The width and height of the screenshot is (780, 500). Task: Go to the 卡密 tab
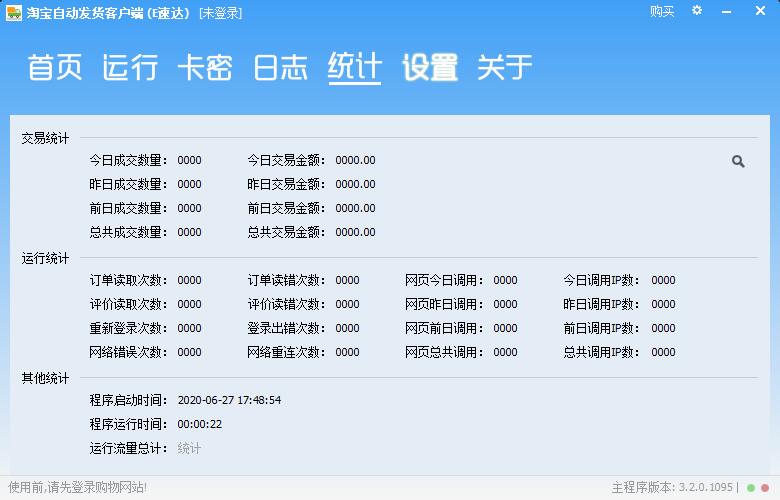pos(205,68)
